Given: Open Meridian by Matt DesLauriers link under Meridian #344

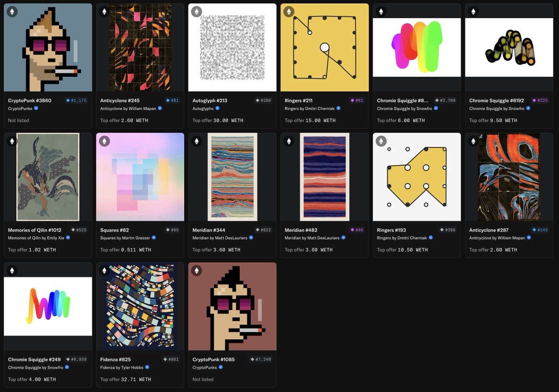Looking at the screenshot, I should pos(220,238).
